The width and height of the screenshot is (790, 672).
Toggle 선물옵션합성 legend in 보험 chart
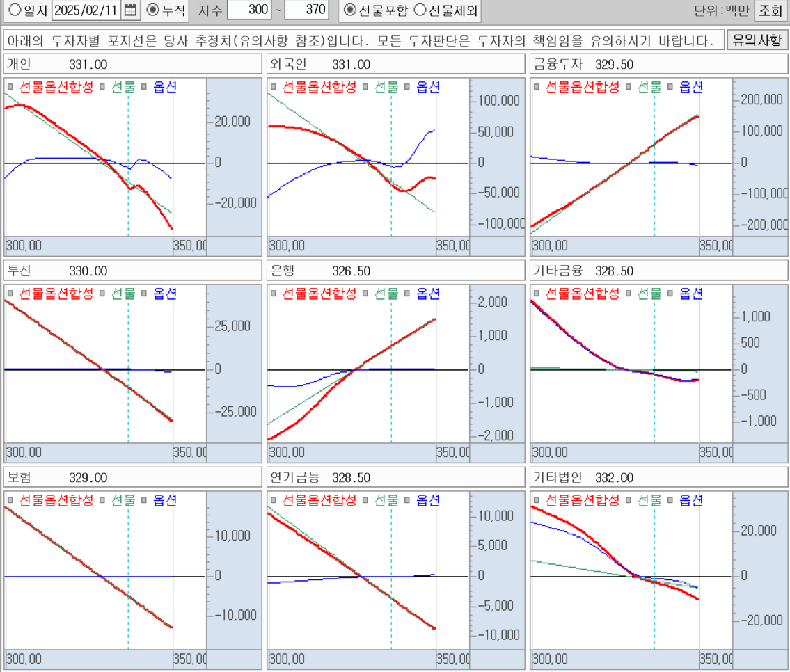[x=10, y=500]
